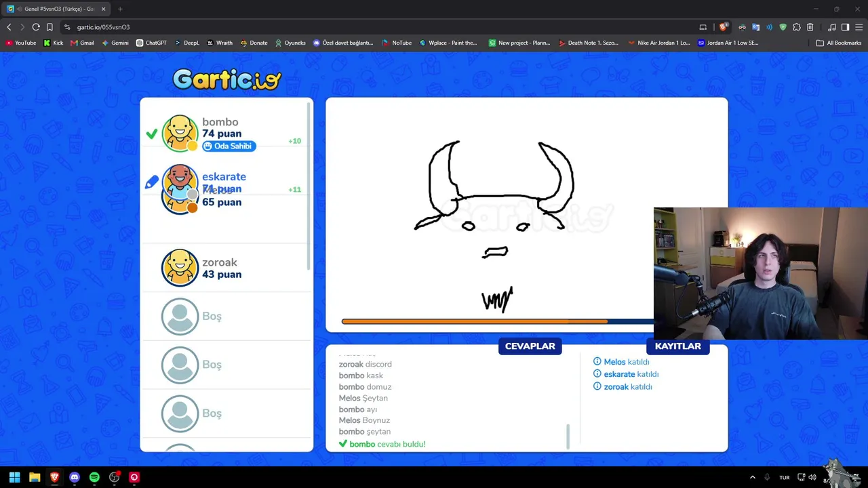The width and height of the screenshot is (868, 488).
Task: Click the address bar URL gartic.io/055vsnO3
Action: click(x=103, y=27)
